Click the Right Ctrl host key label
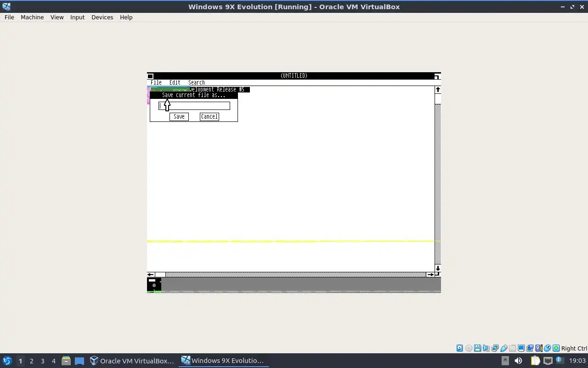This screenshot has height=368, width=588. (574, 348)
